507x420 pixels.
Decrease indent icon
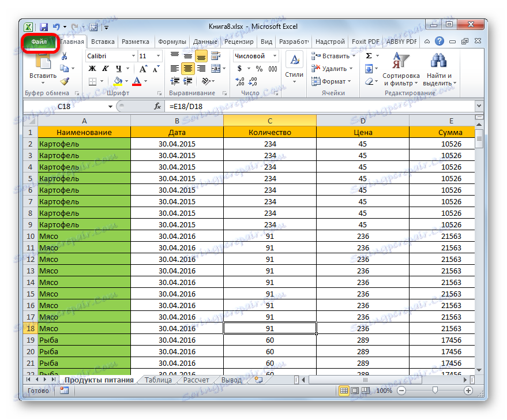[175, 81]
